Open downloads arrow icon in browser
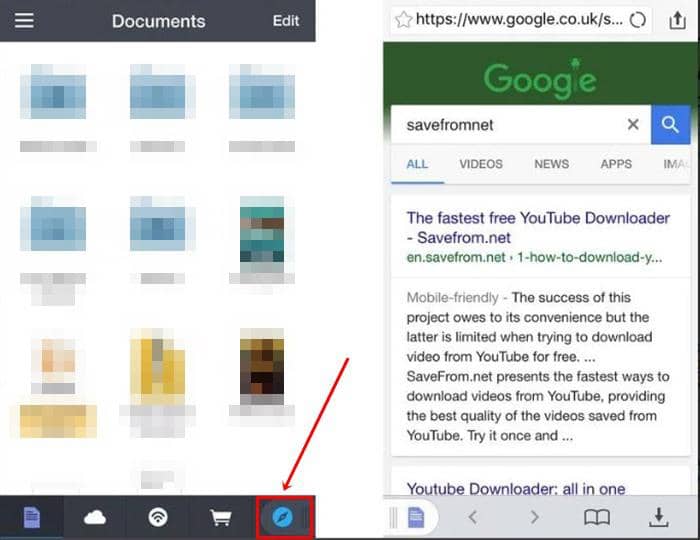 coord(658,517)
